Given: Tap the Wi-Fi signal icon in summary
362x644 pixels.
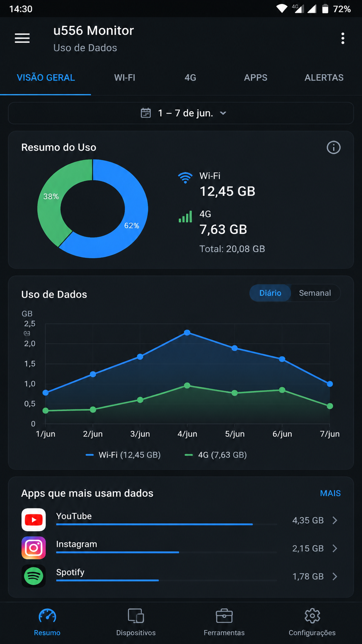Looking at the screenshot, I should 185,177.
